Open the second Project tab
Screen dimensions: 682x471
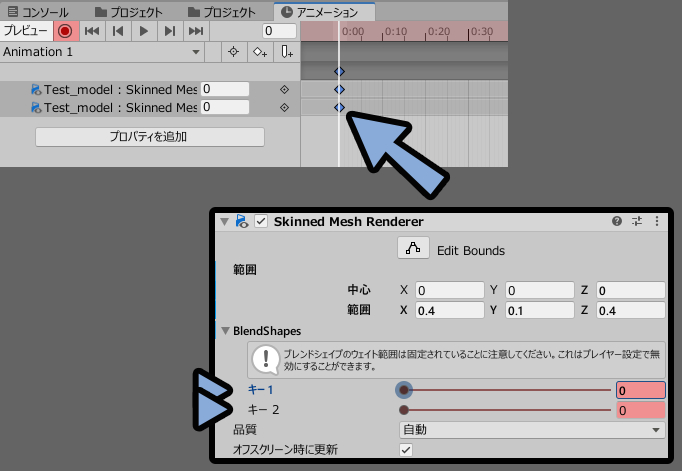[x=222, y=12]
